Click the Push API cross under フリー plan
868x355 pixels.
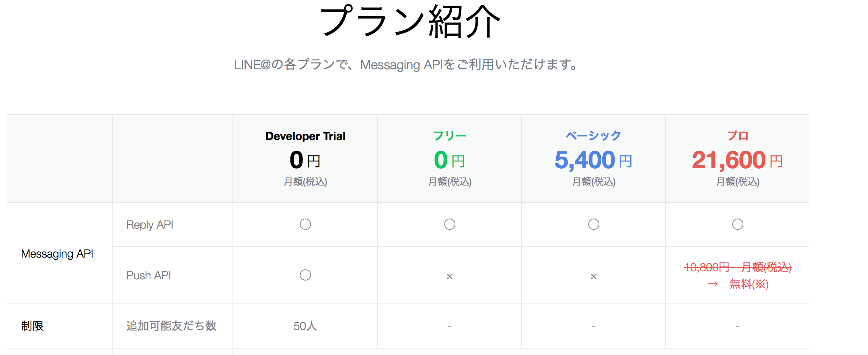pyautogui.click(x=450, y=277)
